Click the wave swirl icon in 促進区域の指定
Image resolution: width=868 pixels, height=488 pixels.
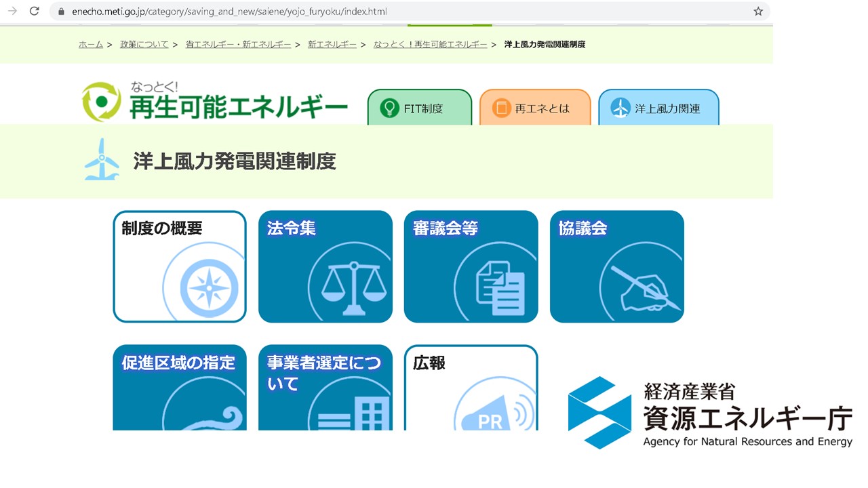(x=210, y=417)
